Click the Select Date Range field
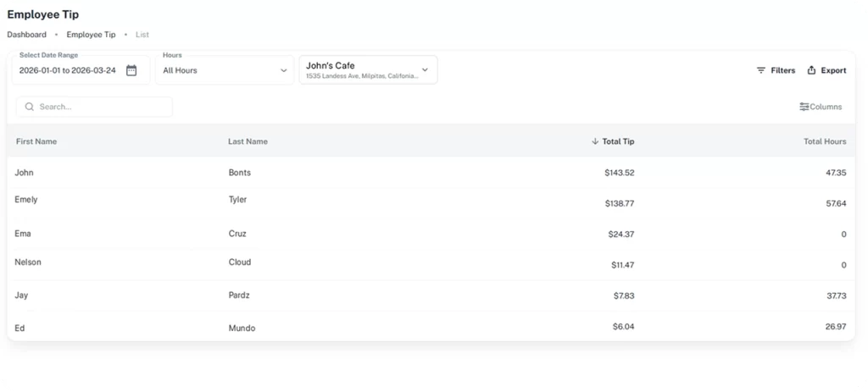The image size is (868, 392). 68,70
